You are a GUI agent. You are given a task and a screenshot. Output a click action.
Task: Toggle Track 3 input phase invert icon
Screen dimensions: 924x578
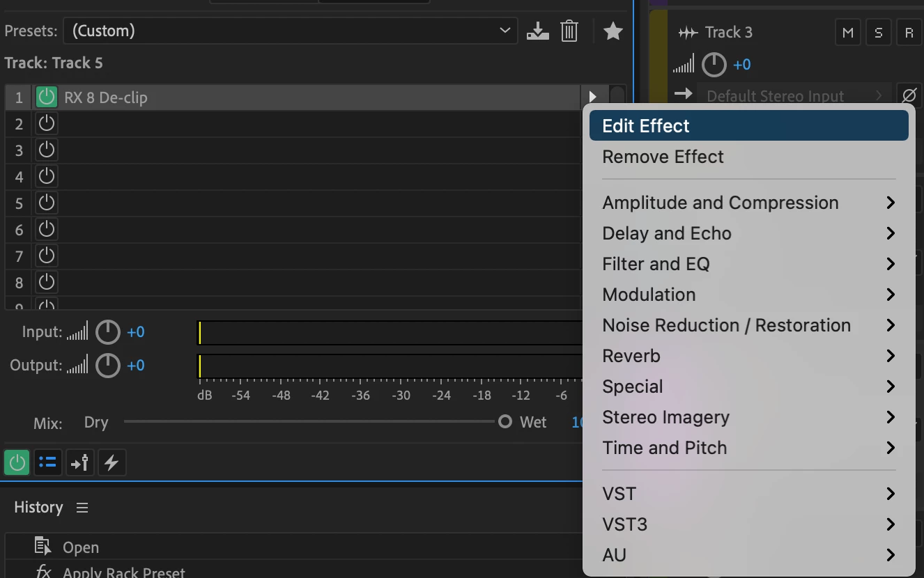[909, 95]
